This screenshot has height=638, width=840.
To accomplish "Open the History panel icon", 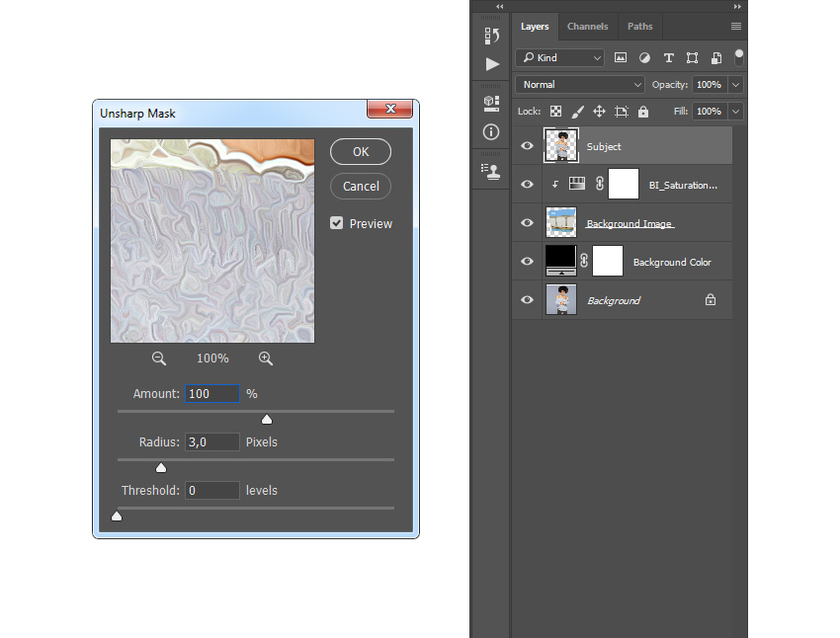I will pyautogui.click(x=491, y=36).
